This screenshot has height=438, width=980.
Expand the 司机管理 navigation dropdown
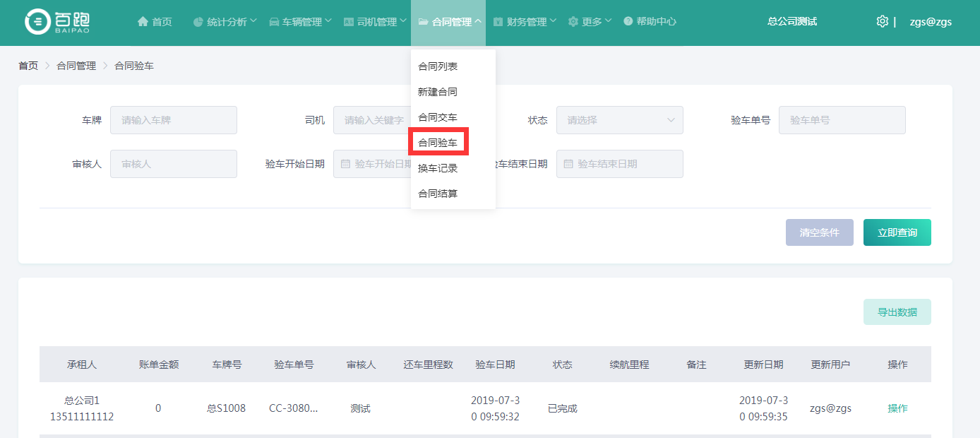pos(375,22)
